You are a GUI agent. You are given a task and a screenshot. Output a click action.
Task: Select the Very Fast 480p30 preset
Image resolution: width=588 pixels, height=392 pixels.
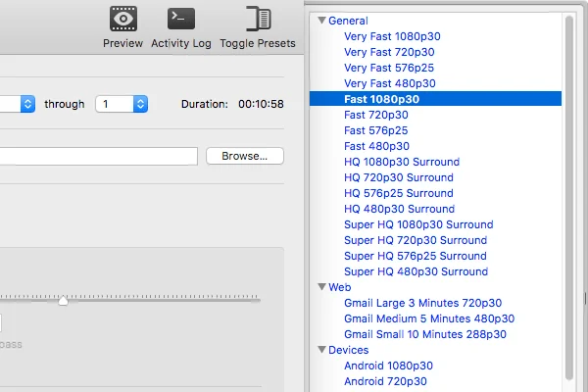tap(389, 83)
